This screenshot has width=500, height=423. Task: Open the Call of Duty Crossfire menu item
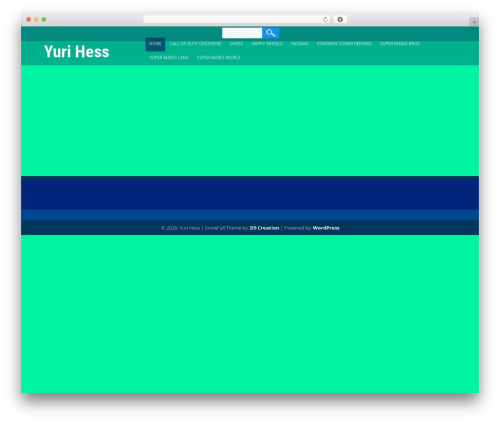coord(195,44)
